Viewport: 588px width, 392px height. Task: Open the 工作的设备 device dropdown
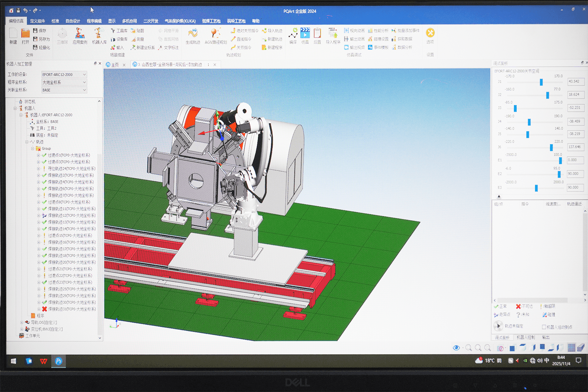[x=64, y=74]
